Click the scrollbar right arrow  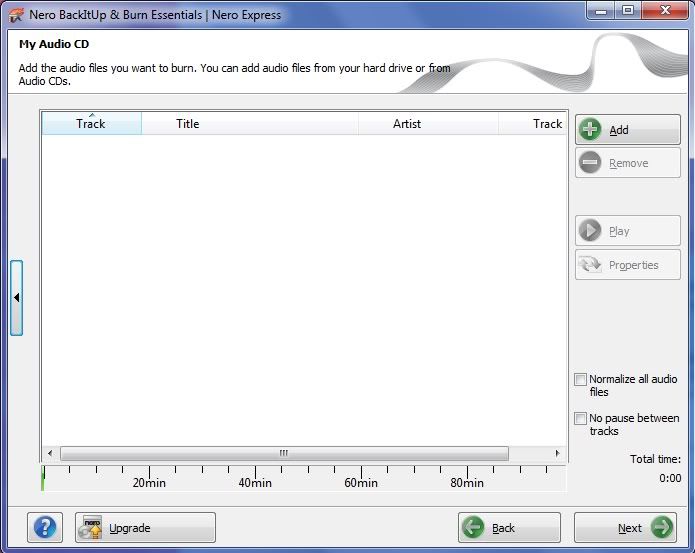[557, 453]
